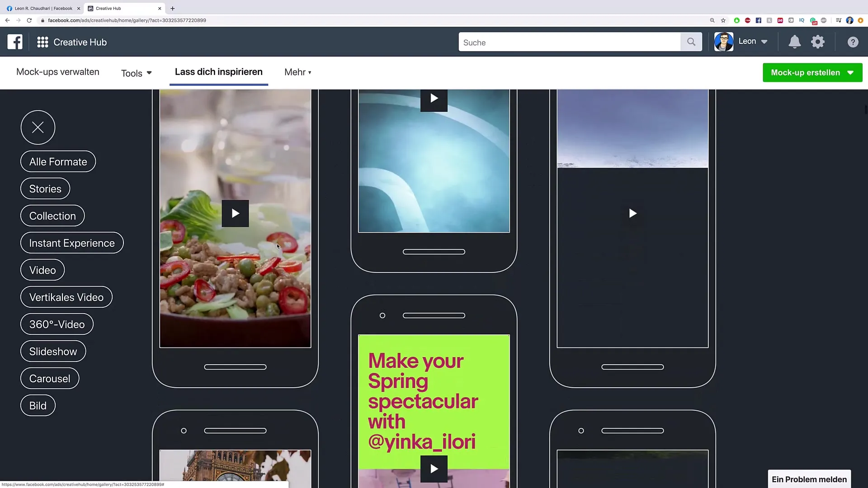Viewport: 868px width, 488px height.
Task: Click the Mock-ups verwalten menu item
Action: 58,71
